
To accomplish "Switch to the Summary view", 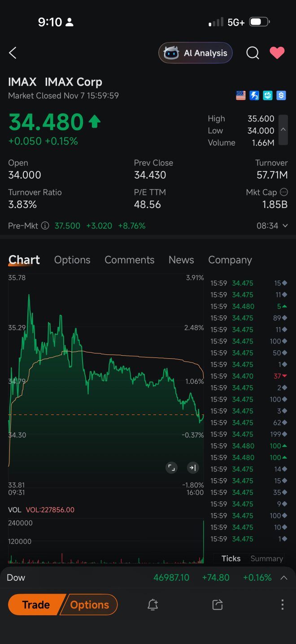I will tap(266, 559).
